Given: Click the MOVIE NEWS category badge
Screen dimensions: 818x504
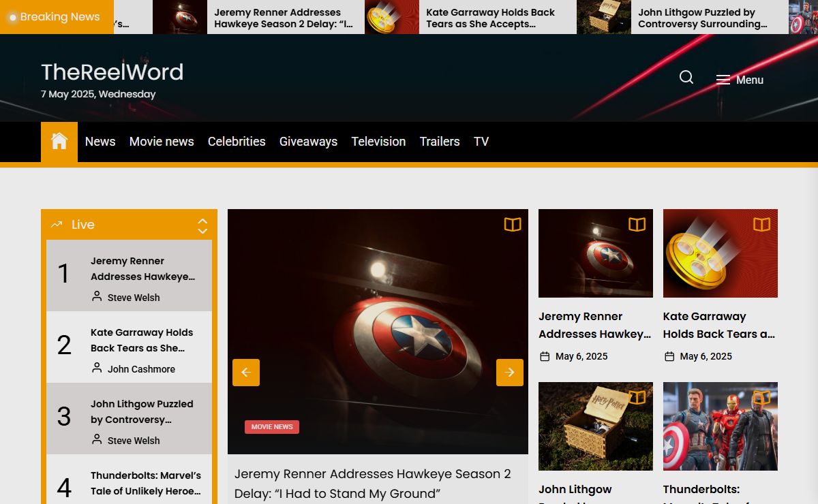Looking at the screenshot, I should [272, 427].
